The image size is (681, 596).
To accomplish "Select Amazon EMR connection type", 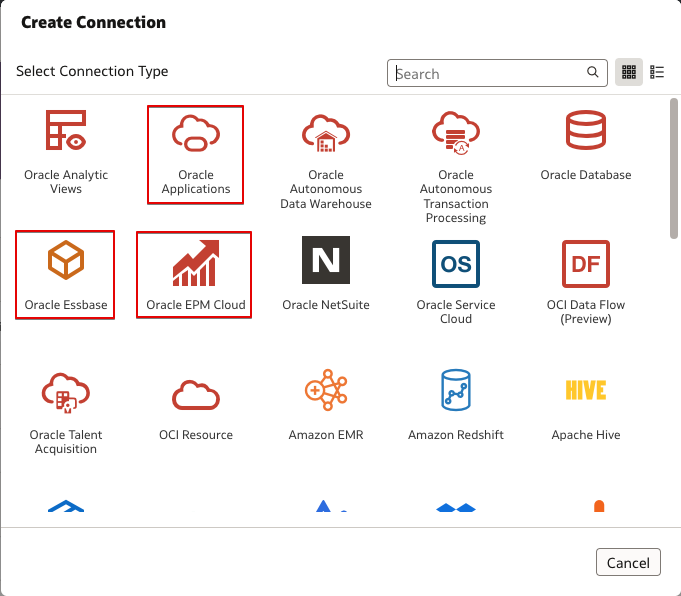I will pos(326,405).
